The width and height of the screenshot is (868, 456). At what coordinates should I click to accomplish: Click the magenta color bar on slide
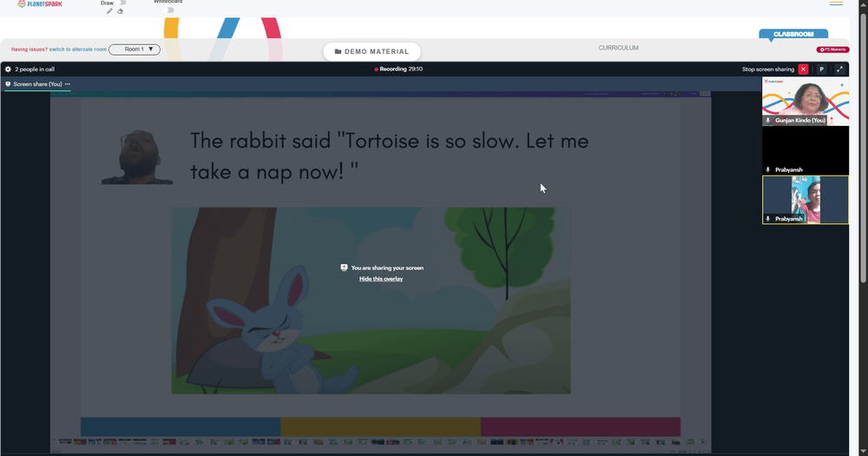click(580, 426)
